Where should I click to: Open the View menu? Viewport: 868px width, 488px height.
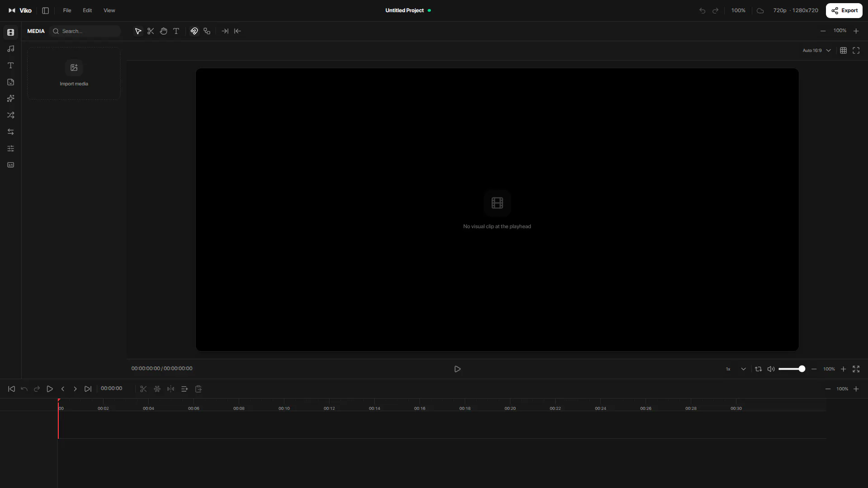[x=109, y=10]
